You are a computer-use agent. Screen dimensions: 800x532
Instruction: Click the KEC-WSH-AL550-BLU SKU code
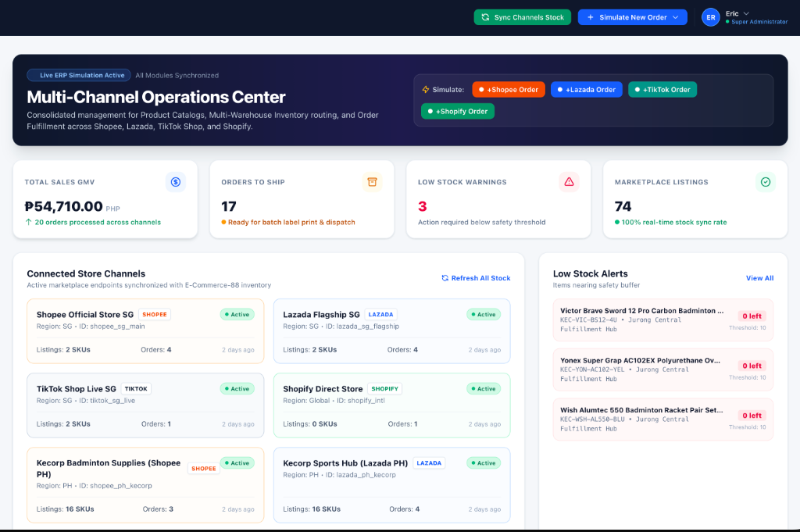point(592,420)
